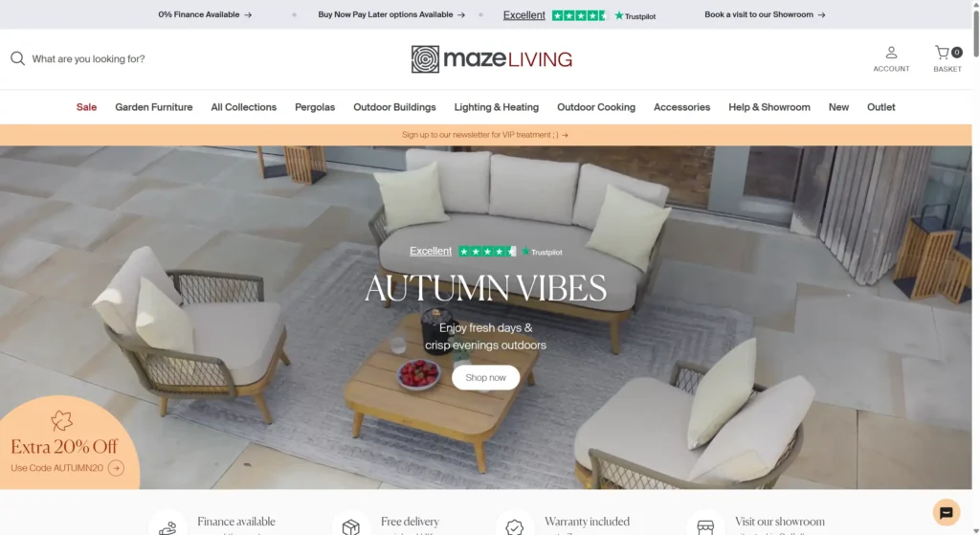Click the arrow circle beside Use Code AUTUMN20

[116, 468]
